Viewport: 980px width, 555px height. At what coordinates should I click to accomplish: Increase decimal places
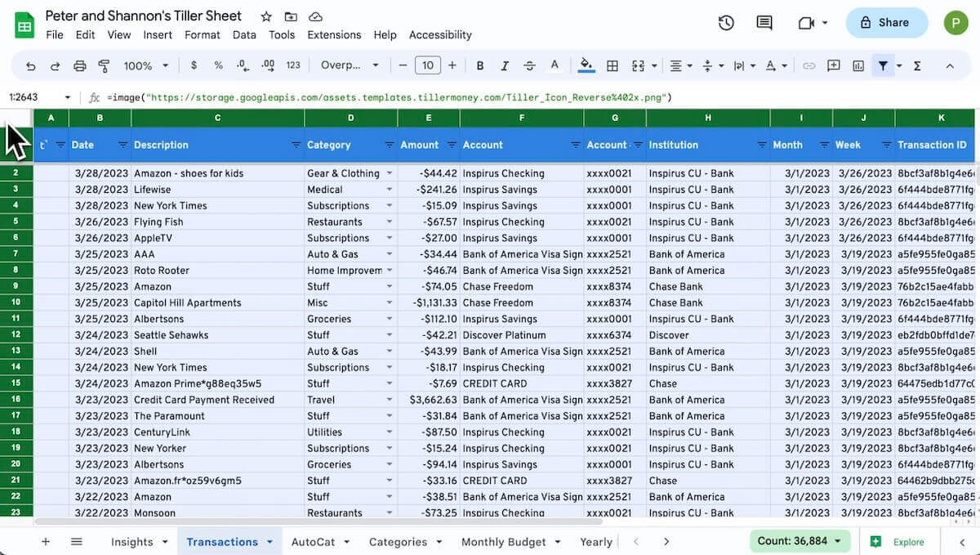click(x=268, y=65)
